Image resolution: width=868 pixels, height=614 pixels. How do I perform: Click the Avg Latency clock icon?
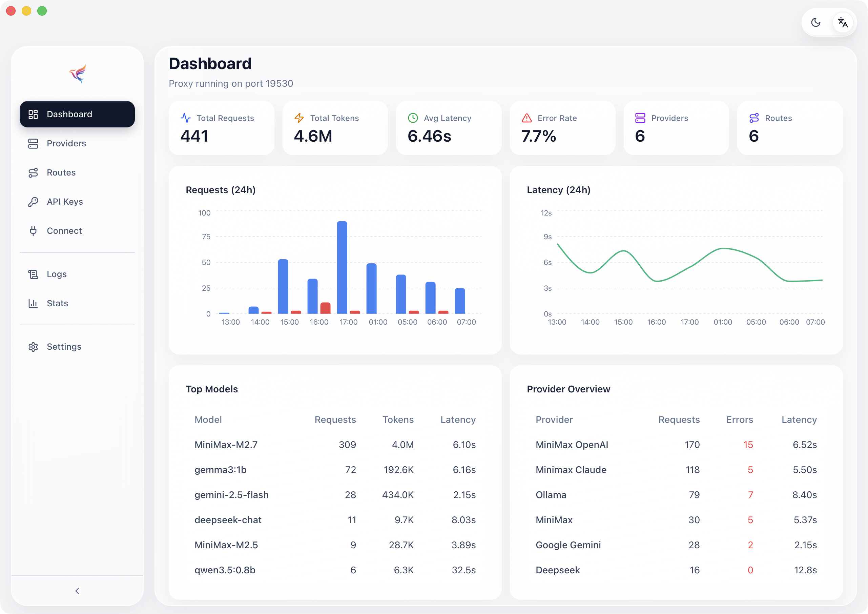pyautogui.click(x=413, y=118)
